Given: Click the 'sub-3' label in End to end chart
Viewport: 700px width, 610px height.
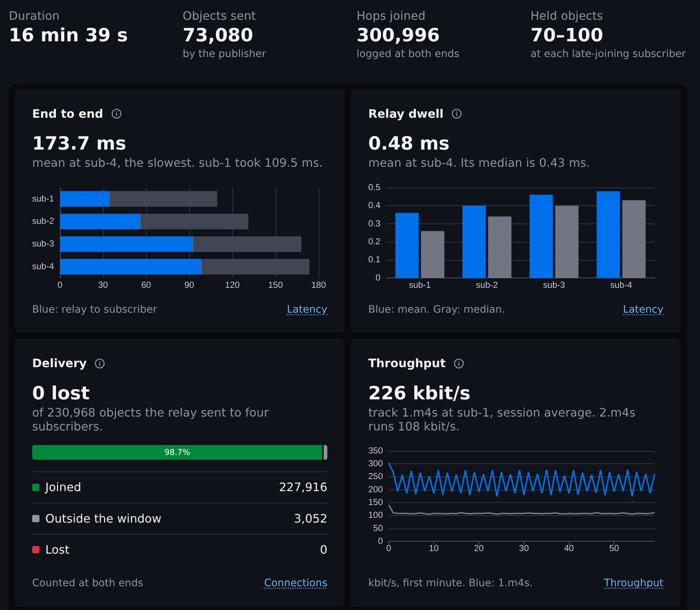Looking at the screenshot, I should 43,244.
